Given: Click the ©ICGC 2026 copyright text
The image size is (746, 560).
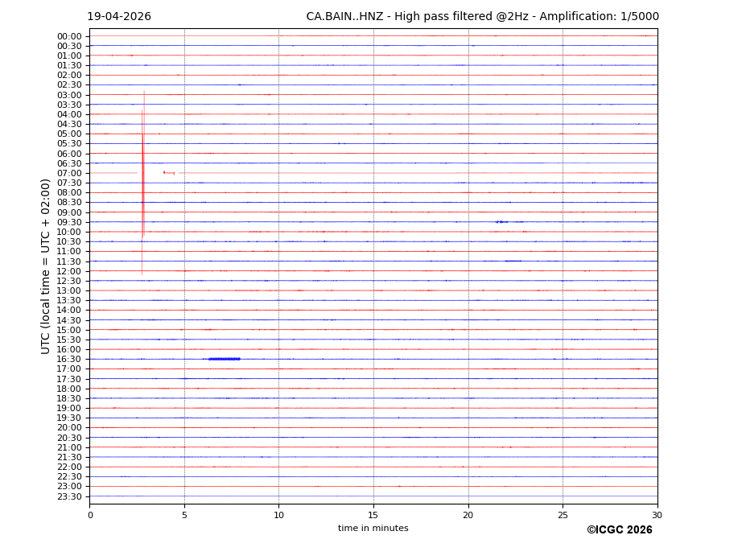Looking at the screenshot, I should (619, 530).
